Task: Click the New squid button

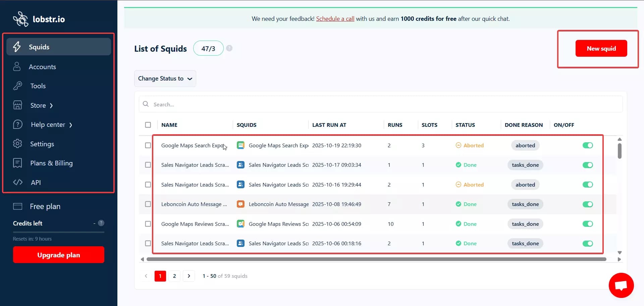Action: (601, 48)
